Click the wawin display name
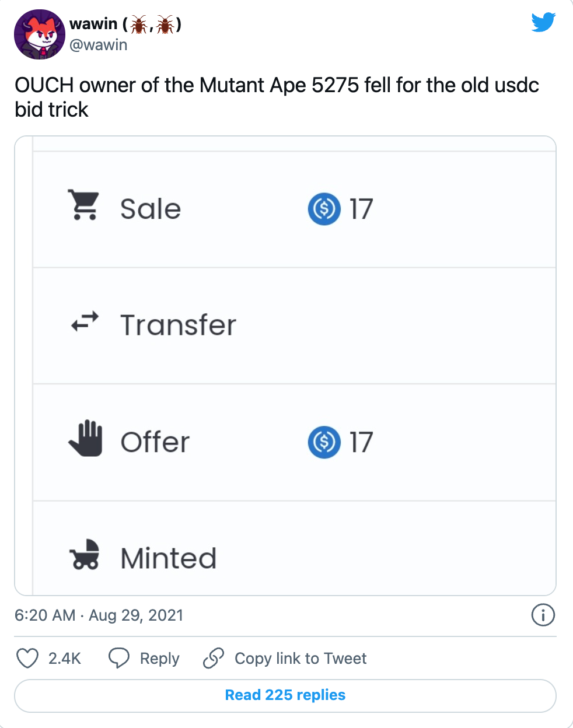Image resolution: width=573 pixels, height=728 pixels. pos(93,24)
